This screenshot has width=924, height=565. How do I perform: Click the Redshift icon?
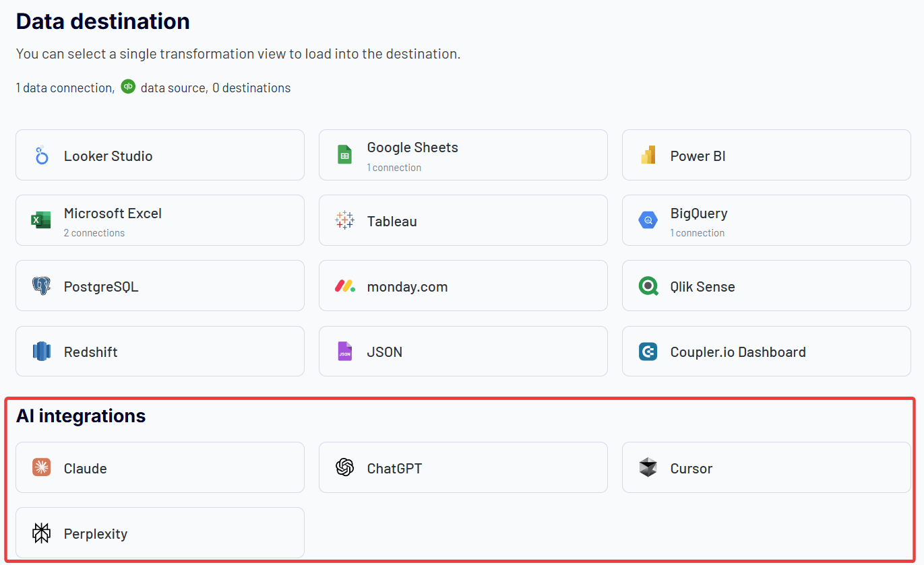41,352
